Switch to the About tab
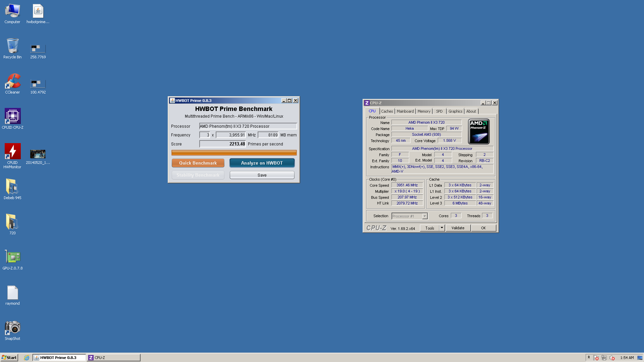The height and width of the screenshot is (362, 644). [x=471, y=111]
